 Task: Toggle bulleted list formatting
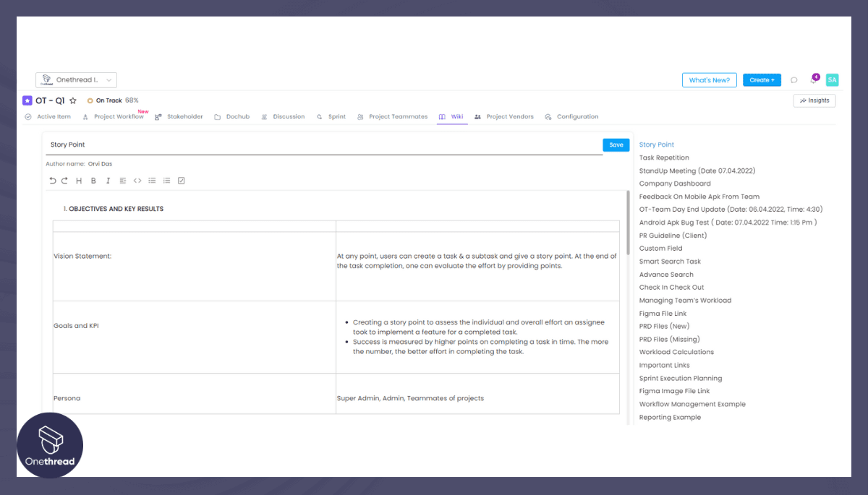pyautogui.click(x=152, y=181)
